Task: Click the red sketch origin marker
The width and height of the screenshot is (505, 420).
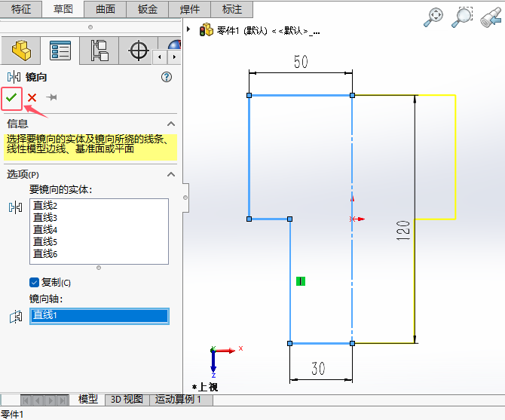Action: 352,219
